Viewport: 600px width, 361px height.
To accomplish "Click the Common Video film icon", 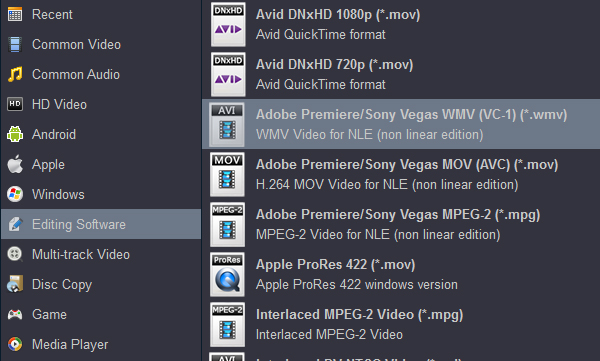I will click(15, 44).
